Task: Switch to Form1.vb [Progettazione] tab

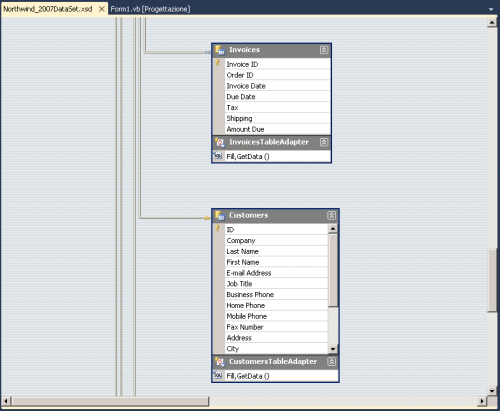Action: pos(150,9)
